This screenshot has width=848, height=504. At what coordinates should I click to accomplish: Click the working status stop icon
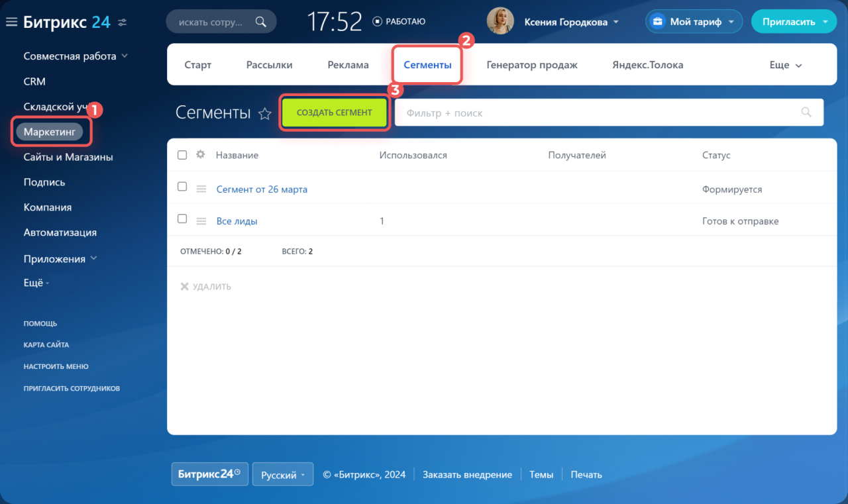[377, 22]
